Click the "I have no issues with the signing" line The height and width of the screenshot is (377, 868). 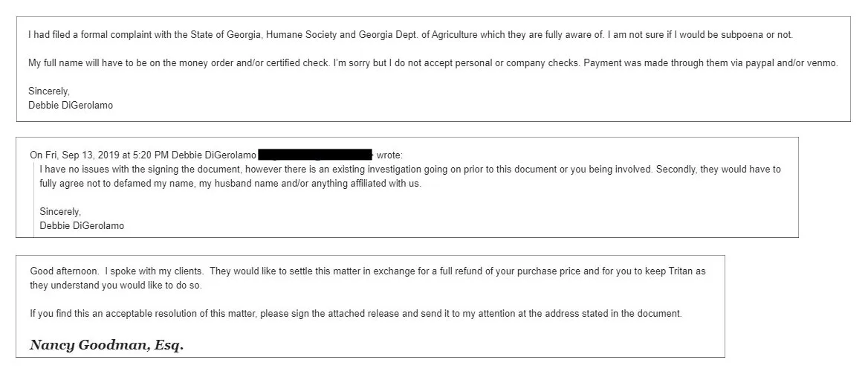[x=410, y=169]
